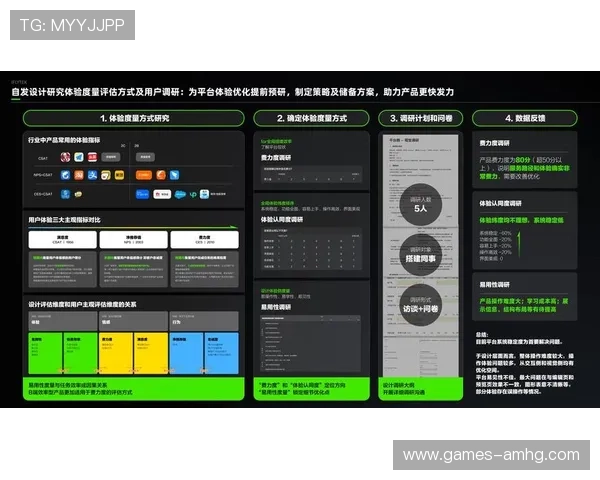
Task: Click the blue cursor-arrow app icon in NPS+CSAT row
Action: click(174, 175)
